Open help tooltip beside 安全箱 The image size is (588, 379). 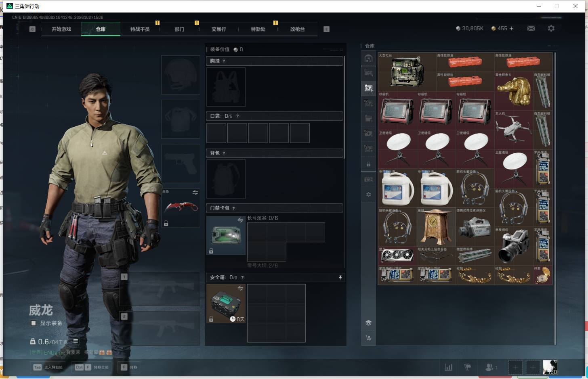(242, 277)
